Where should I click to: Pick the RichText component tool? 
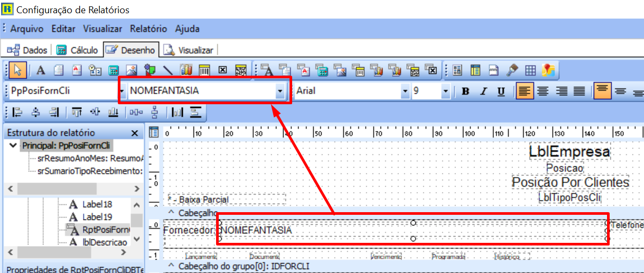pyautogui.click(x=77, y=69)
